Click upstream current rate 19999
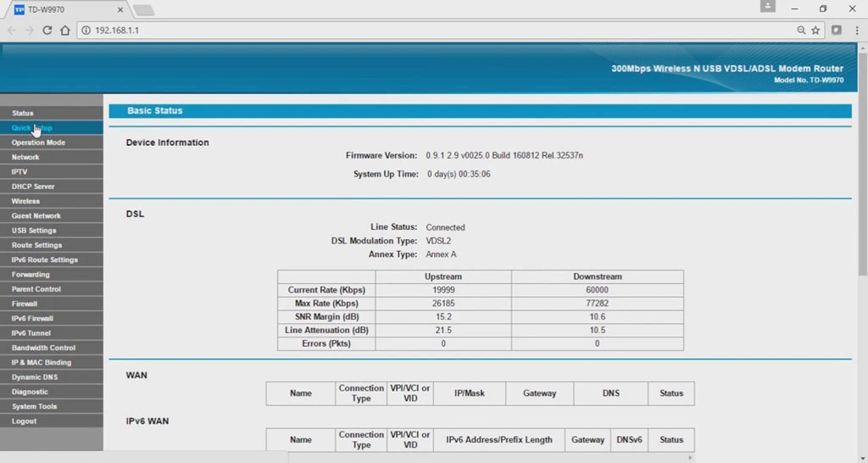This screenshot has height=463, width=868. 443,290
